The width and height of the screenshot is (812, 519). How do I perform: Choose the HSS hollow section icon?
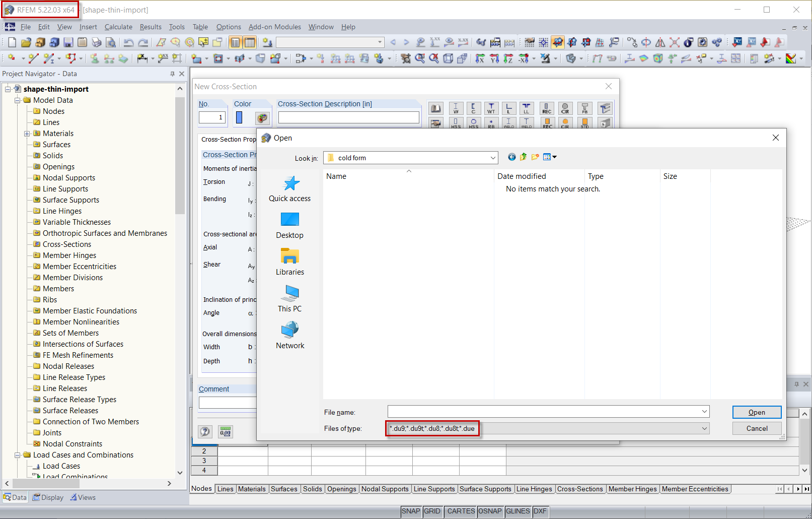coord(456,124)
